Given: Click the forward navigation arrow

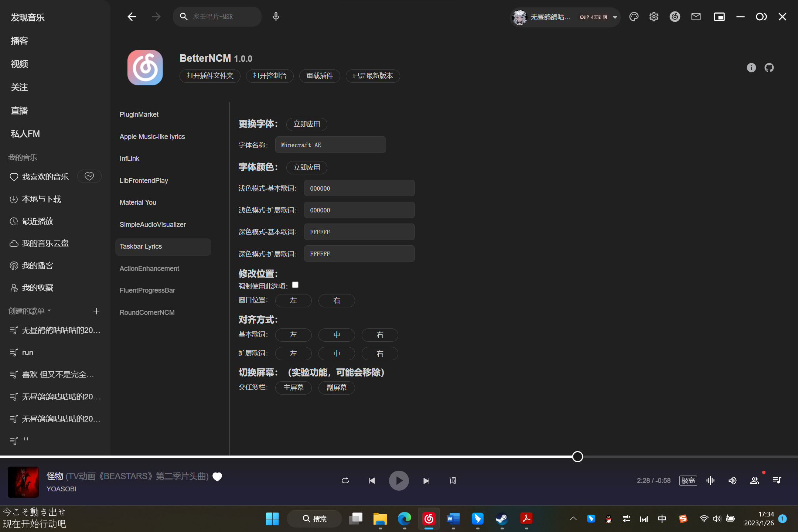Looking at the screenshot, I should [x=156, y=17].
